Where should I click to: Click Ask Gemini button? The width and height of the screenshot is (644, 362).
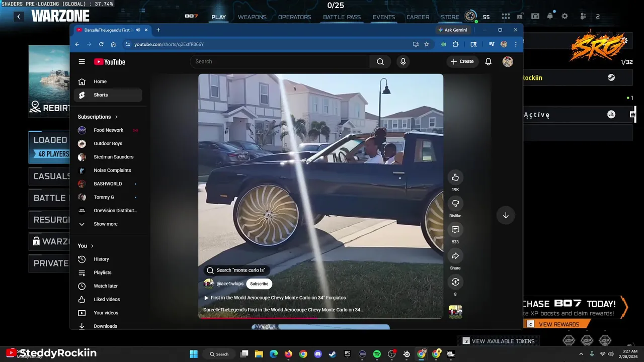pyautogui.click(x=453, y=30)
